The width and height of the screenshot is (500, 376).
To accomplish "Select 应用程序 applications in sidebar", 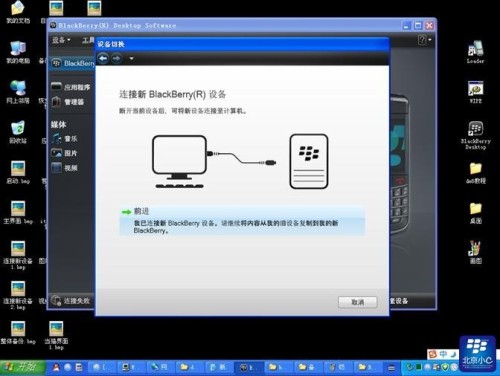I will 71,87.
